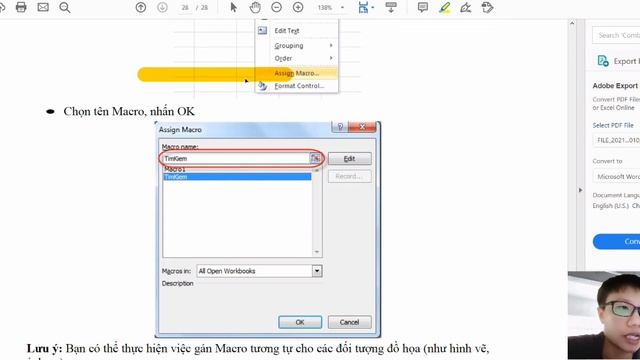Select TimKiem in the macro list
Image resolution: width=640 pixels, height=360 pixels.
(237, 177)
